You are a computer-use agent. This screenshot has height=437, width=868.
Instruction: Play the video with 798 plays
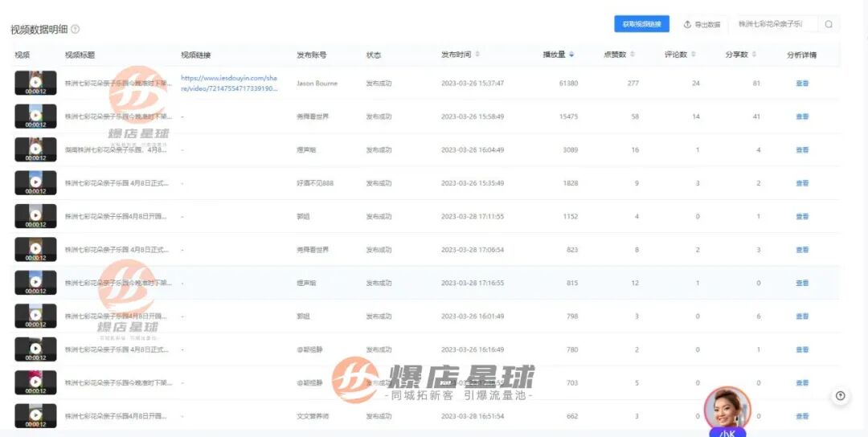click(x=35, y=316)
